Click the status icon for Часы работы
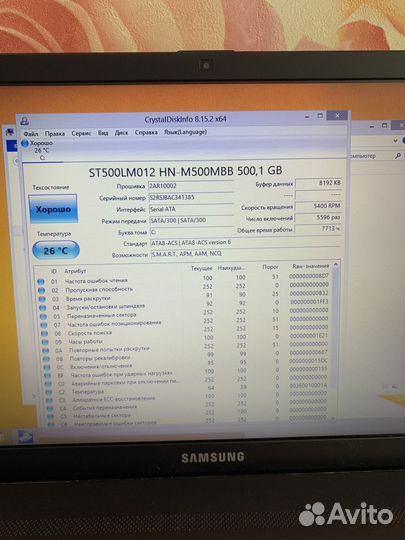Viewport: 405px width, 540px height. [45, 342]
